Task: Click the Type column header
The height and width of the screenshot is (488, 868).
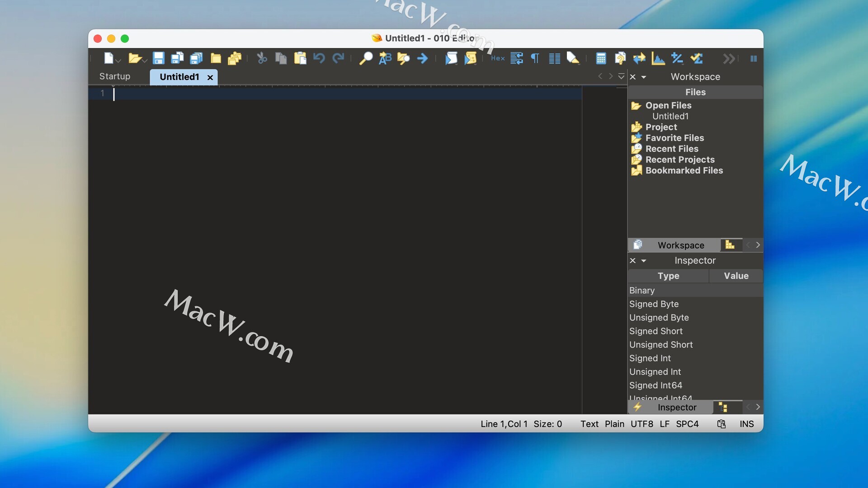Action: pyautogui.click(x=668, y=276)
